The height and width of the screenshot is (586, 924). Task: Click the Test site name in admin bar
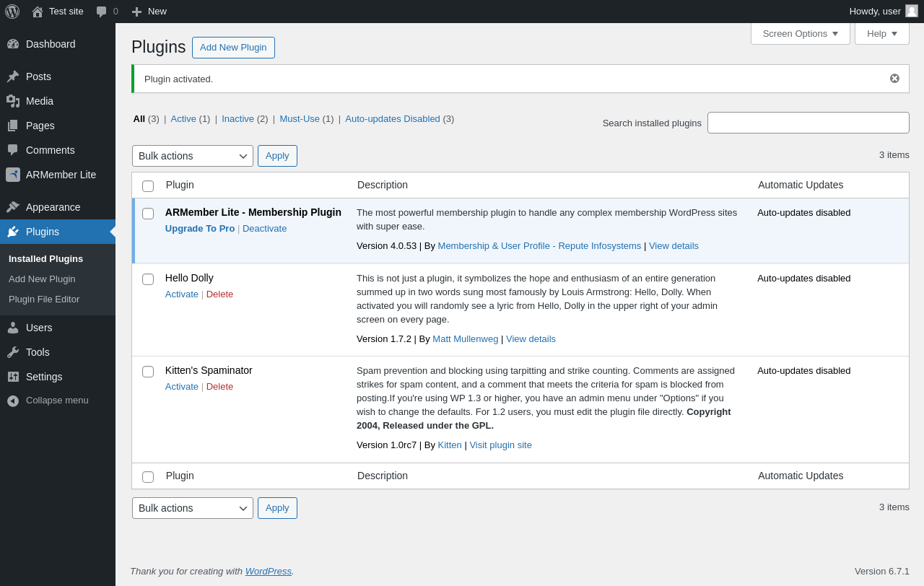[x=66, y=12]
